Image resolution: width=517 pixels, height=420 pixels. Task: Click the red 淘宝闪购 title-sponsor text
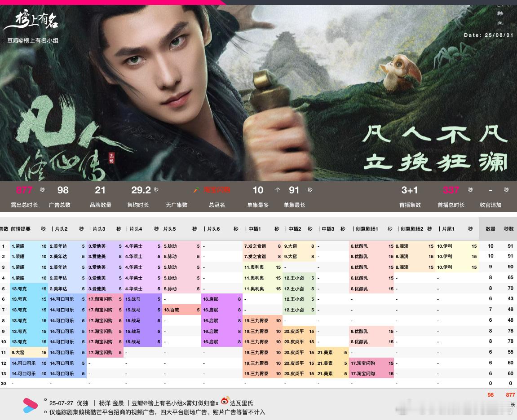(217, 190)
